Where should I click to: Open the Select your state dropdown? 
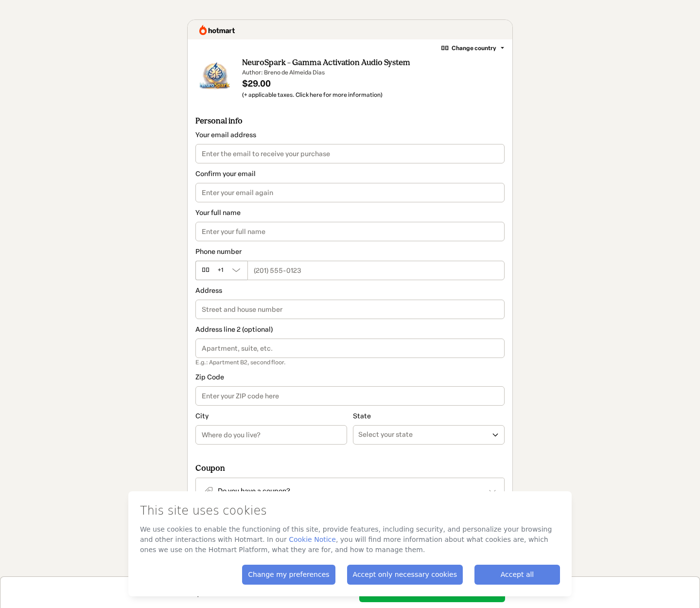click(429, 435)
